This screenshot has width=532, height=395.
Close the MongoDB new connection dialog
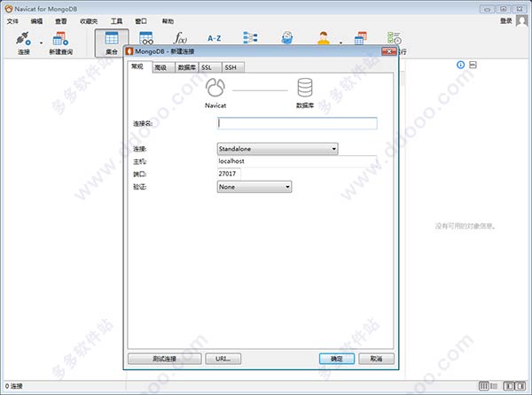pos(389,51)
